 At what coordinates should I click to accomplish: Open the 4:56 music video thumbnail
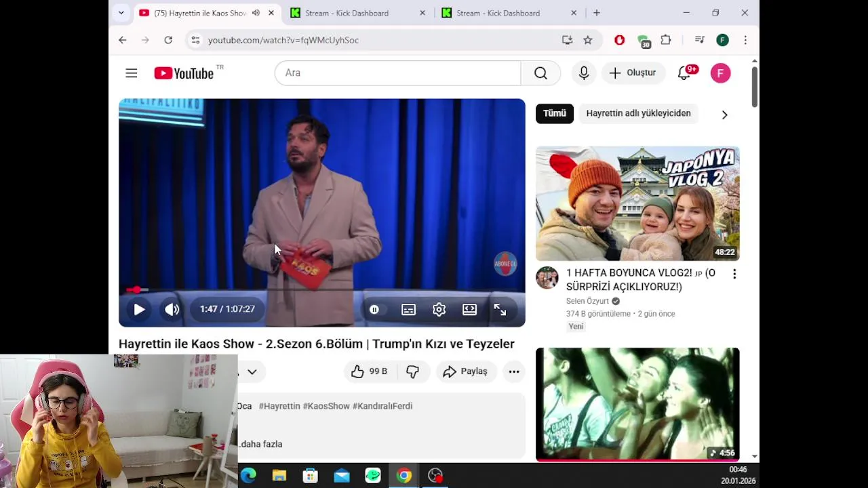click(637, 405)
